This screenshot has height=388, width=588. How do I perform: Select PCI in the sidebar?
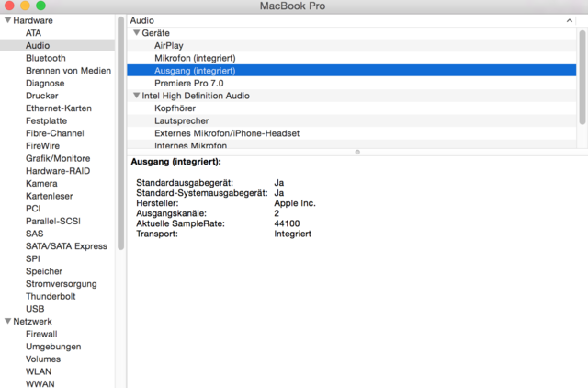click(33, 209)
